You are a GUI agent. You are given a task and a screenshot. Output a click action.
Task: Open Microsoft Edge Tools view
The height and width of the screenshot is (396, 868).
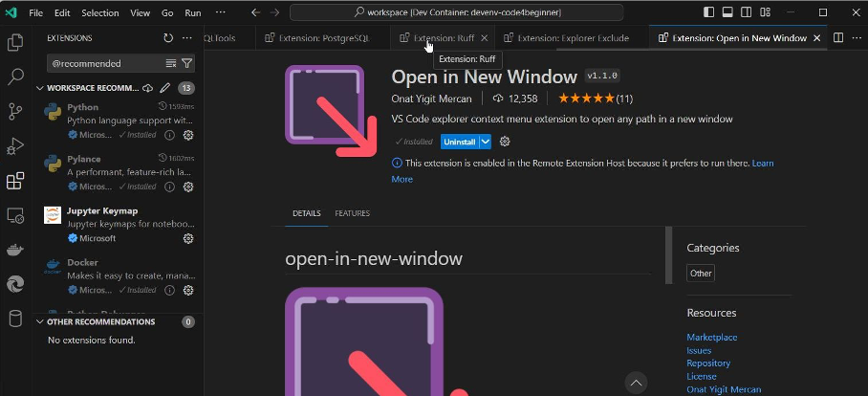[x=15, y=285]
